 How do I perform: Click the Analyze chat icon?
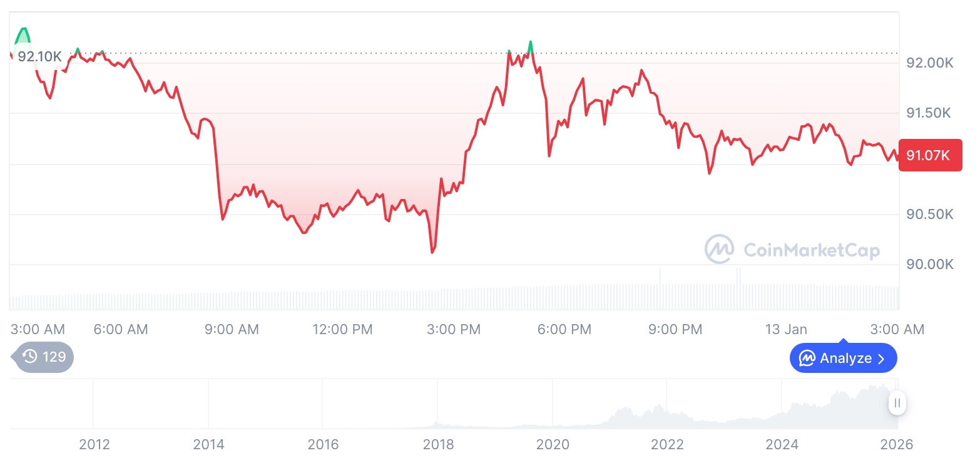click(x=807, y=359)
